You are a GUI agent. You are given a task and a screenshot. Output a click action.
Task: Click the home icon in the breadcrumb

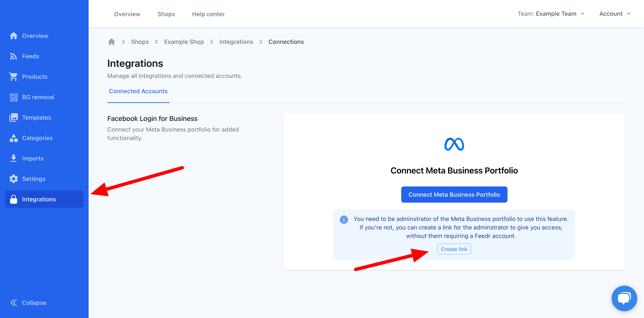pos(112,42)
